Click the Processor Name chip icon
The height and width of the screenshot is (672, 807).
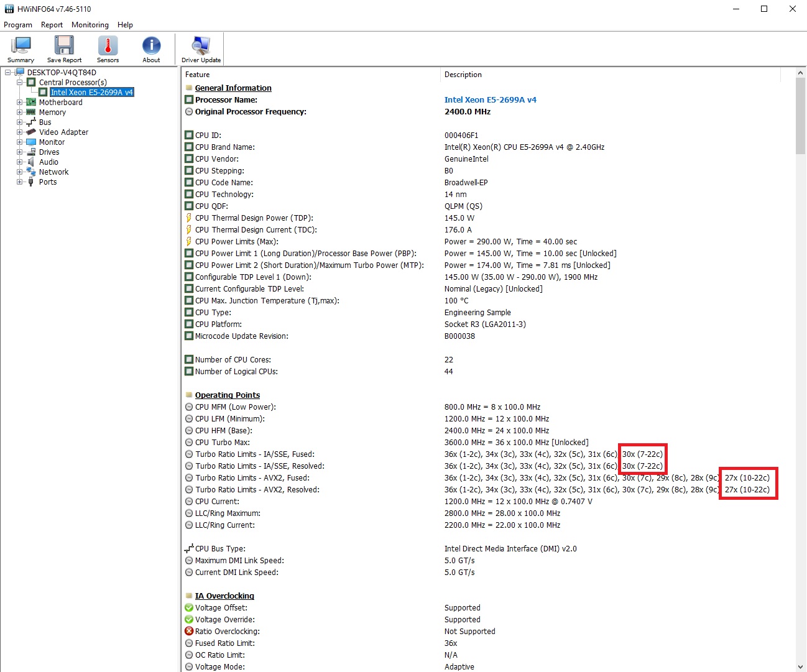coord(189,100)
